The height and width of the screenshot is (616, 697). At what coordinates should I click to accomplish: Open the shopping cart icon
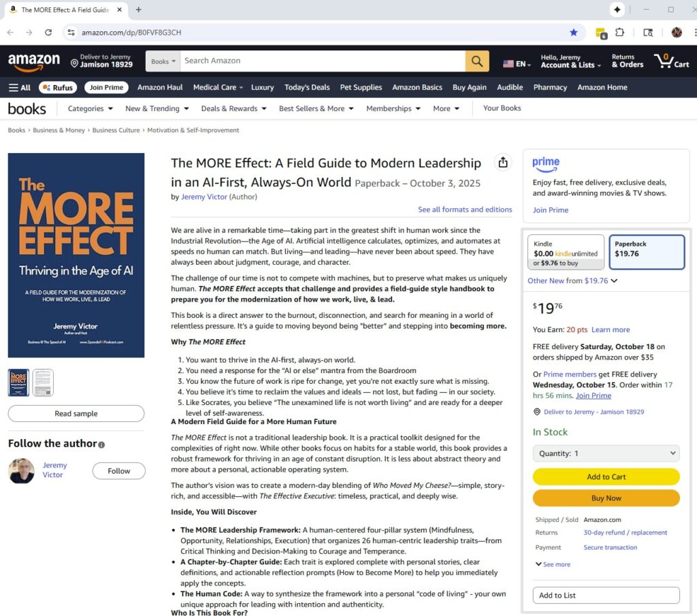click(x=671, y=61)
